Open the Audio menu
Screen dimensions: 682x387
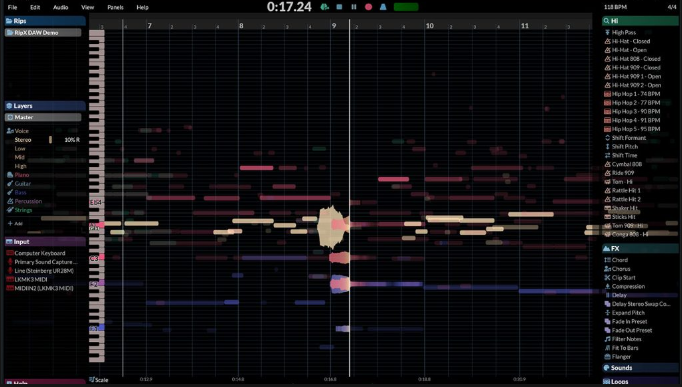point(60,7)
